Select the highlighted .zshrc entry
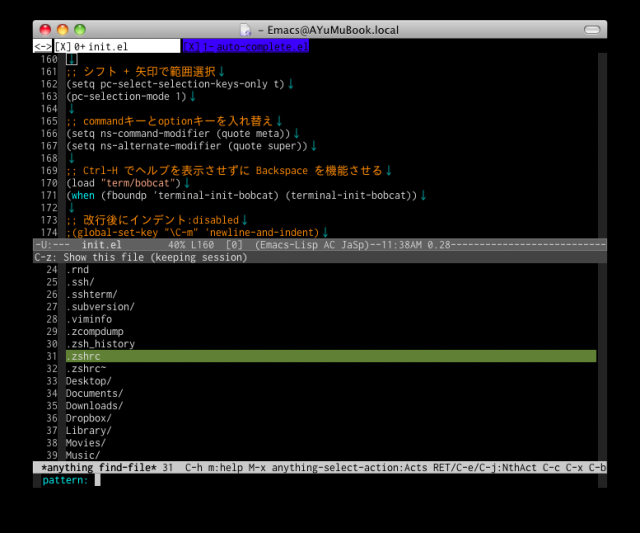The height and width of the screenshot is (533, 640). (x=83, y=356)
